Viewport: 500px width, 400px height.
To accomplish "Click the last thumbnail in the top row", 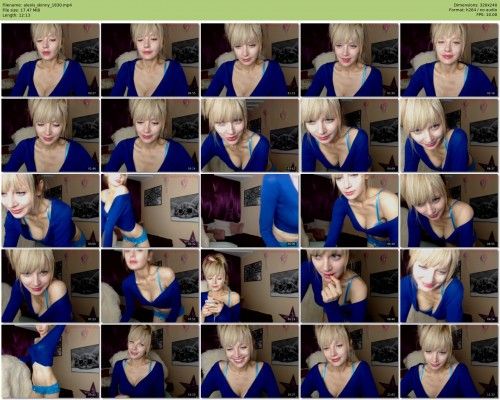I will coord(449,60).
